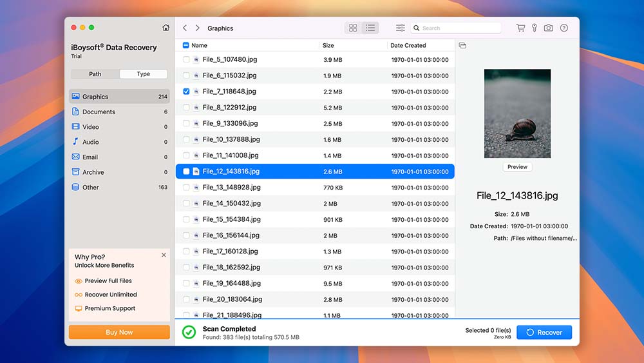The height and width of the screenshot is (363, 644).
Task: Navigate forward with the right arrow
Action: [x=198, y=28]
